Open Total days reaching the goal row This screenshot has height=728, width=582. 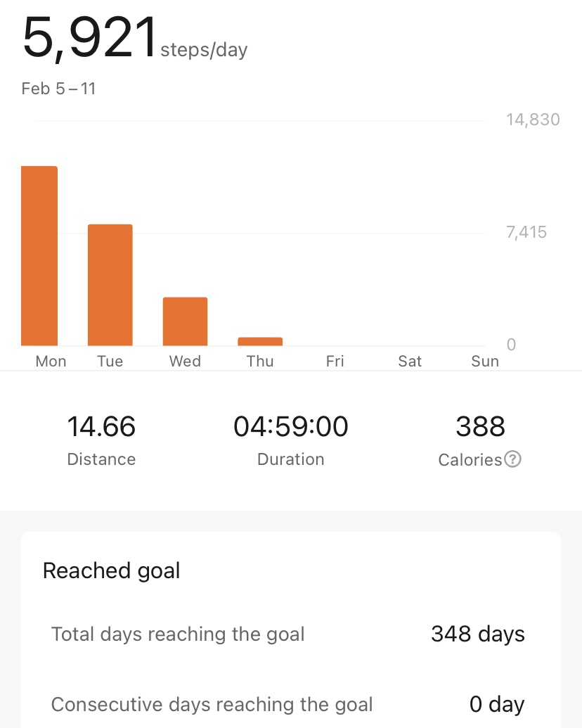(x=291, y=634)
